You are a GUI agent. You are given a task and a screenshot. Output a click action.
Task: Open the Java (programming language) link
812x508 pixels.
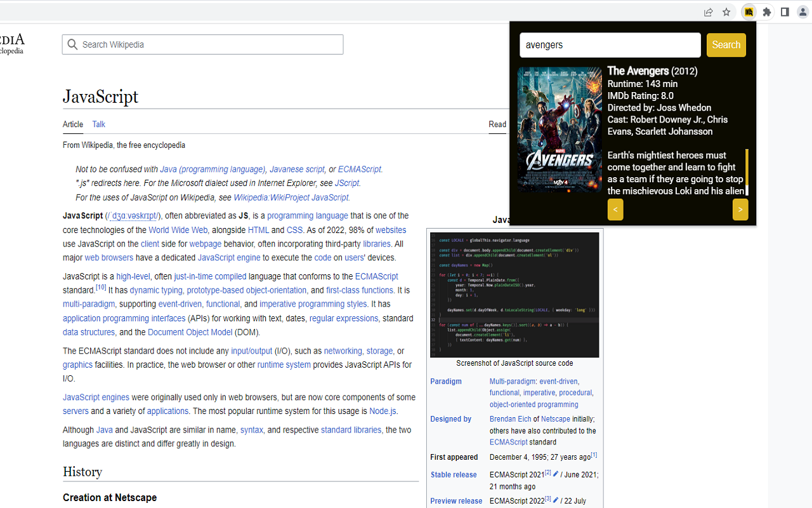click(213, 170)
